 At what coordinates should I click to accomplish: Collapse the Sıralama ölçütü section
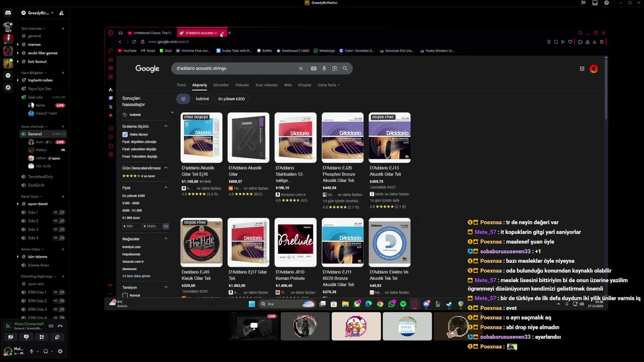point(166,126)
